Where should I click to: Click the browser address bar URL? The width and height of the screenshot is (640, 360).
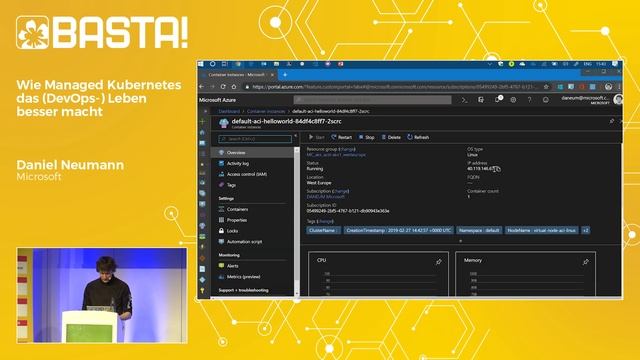pos(395,87)
